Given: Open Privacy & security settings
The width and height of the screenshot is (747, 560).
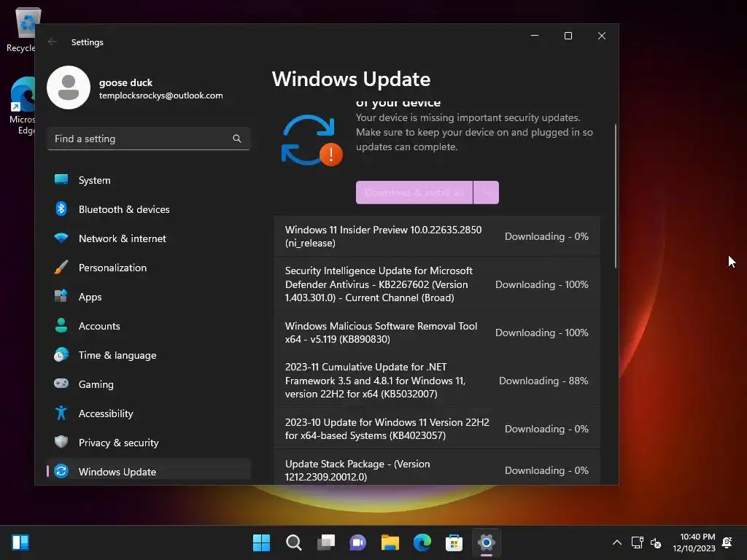Looking at the screenshot, I should 149,443.
